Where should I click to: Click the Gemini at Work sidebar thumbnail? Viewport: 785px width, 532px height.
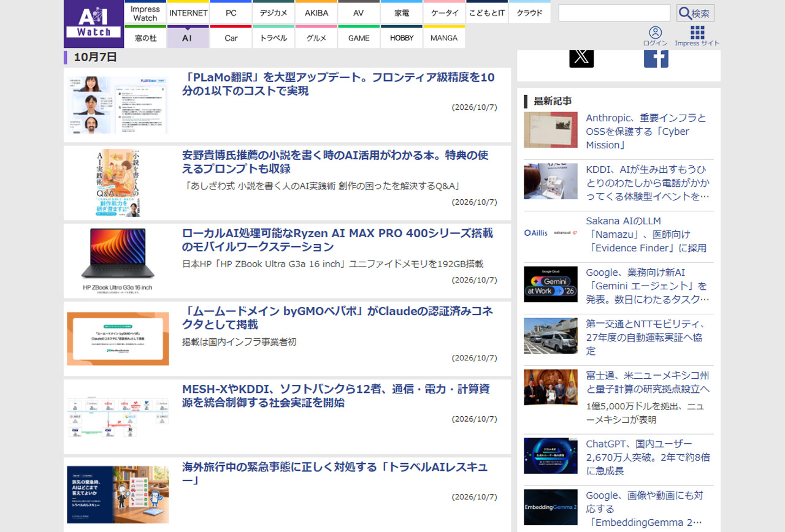[551, 284]
